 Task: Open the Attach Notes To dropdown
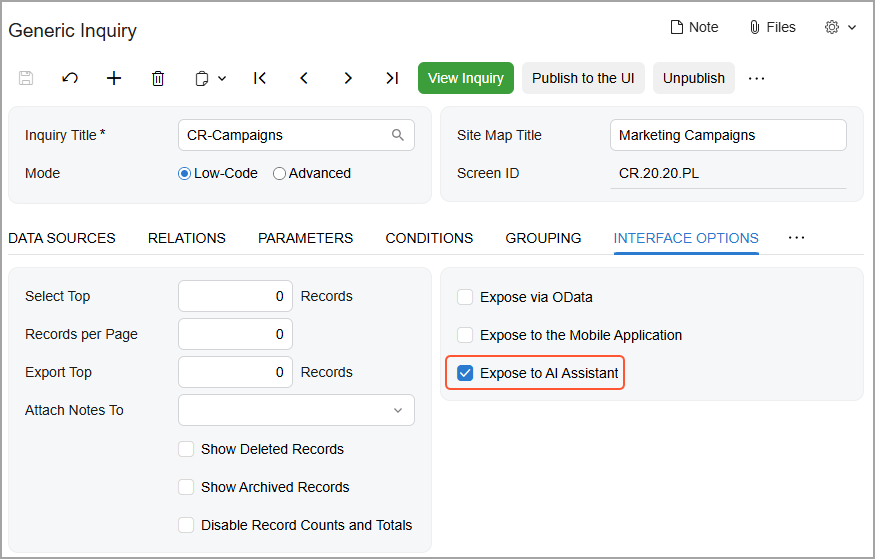click(x=296, y=410)
